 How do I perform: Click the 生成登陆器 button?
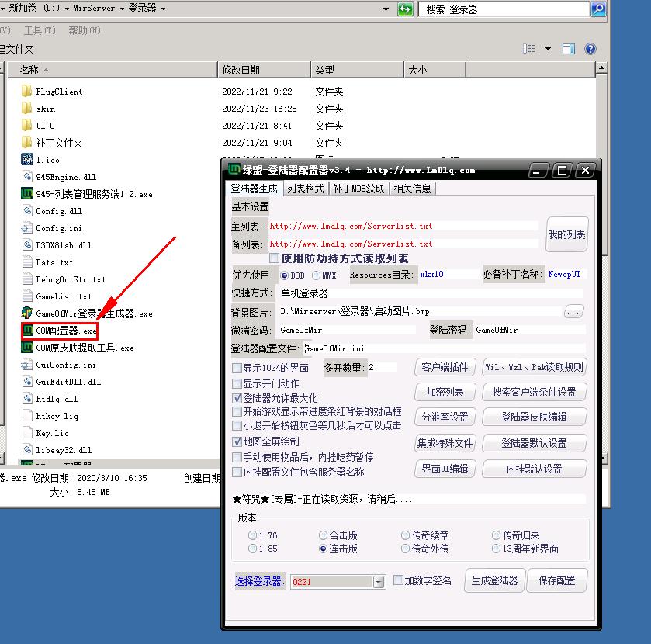tap(494, 580)
